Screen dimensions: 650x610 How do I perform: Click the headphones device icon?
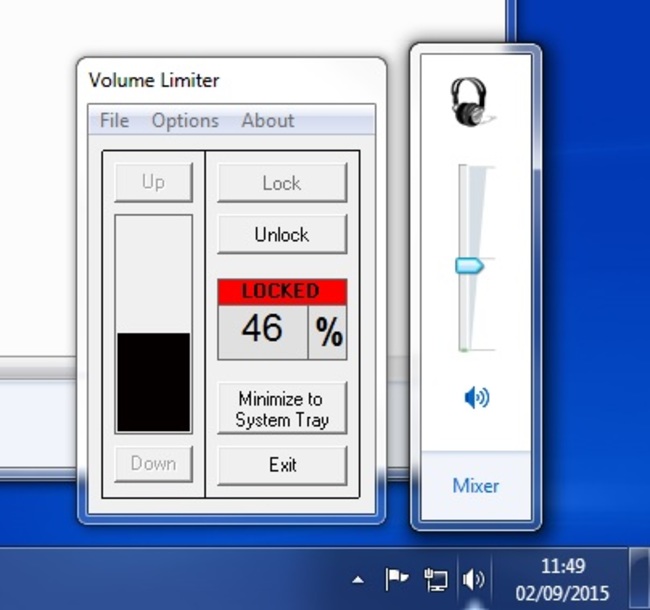468,103
